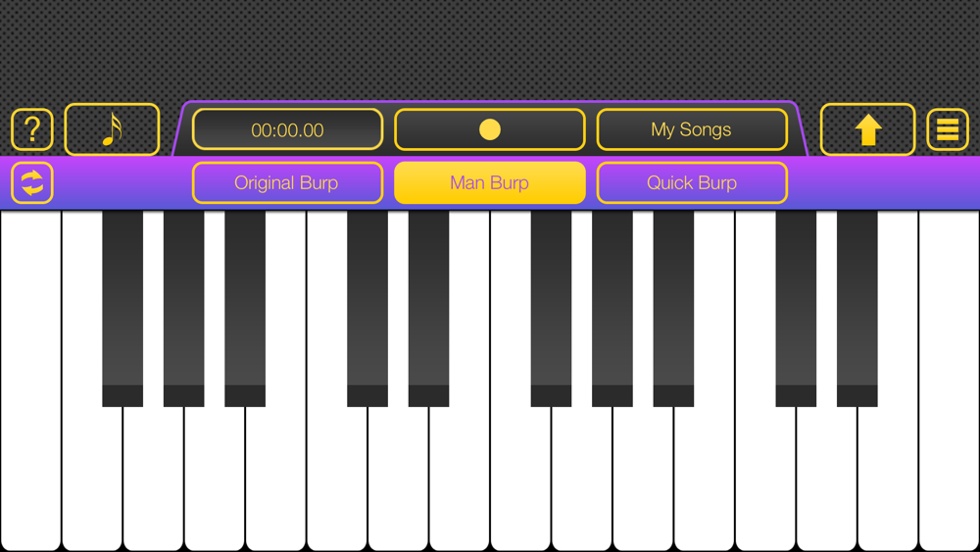Select the Original Burp sound
980x552 pixels.
tap(287, 182)
